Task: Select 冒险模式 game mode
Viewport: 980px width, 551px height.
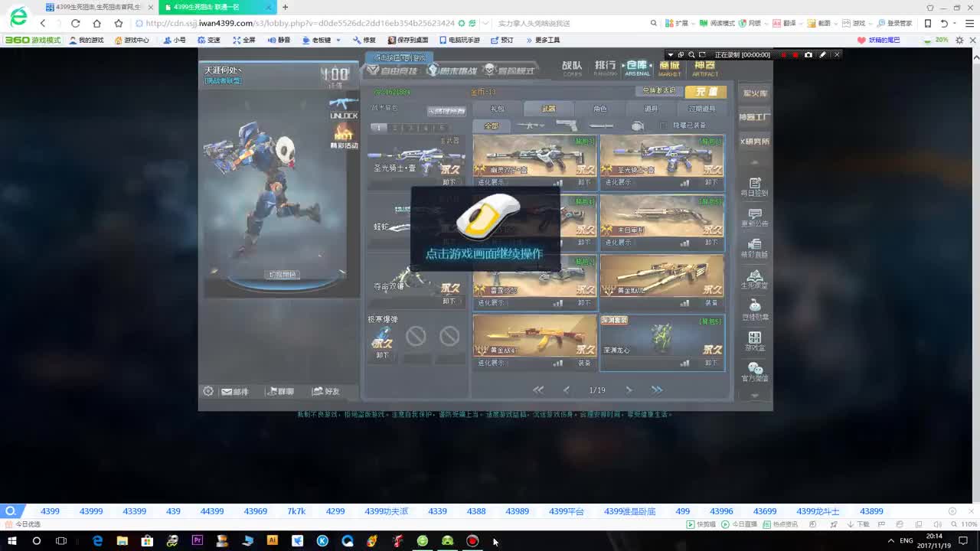Action: [510, 71]
